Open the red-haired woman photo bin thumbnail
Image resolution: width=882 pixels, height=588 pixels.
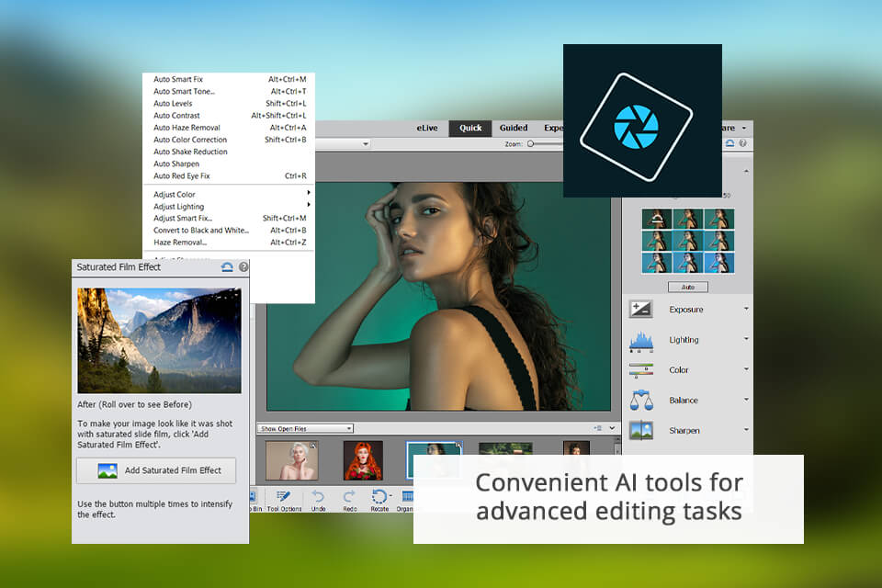[x=363, y=460]
